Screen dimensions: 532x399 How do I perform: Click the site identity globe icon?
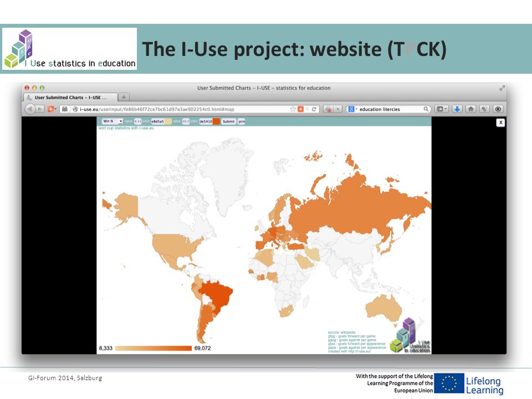[x=75, y=109]
